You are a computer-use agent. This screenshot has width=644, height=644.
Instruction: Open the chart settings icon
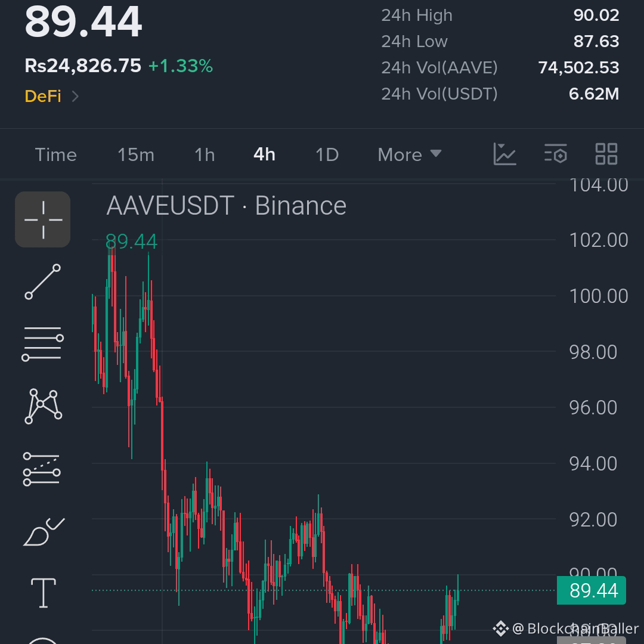pyautogui.click(x=556, y=154)
